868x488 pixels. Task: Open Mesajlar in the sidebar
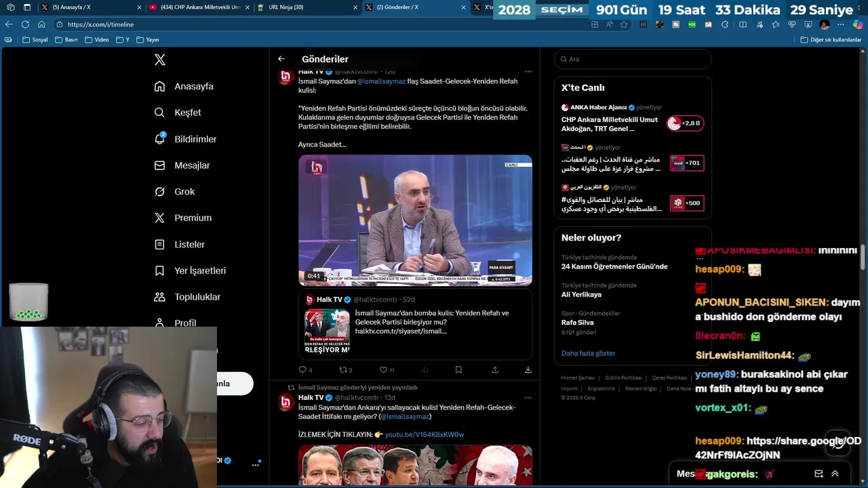tap(182, 165)
